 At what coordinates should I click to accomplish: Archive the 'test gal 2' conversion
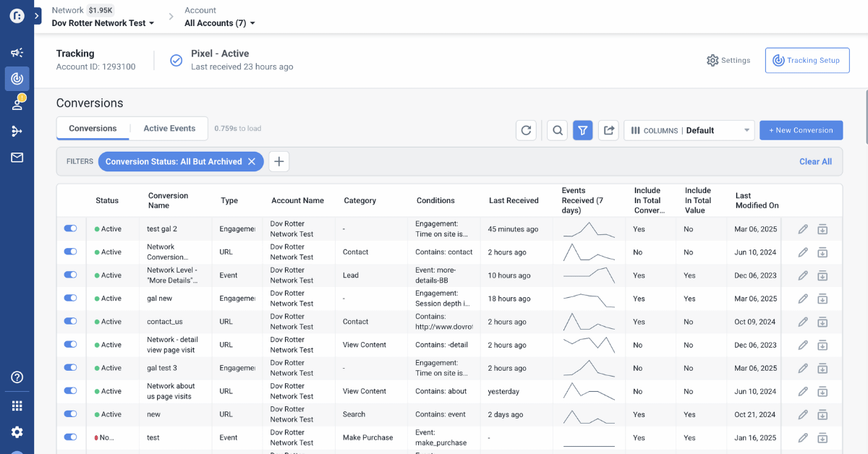822,229
